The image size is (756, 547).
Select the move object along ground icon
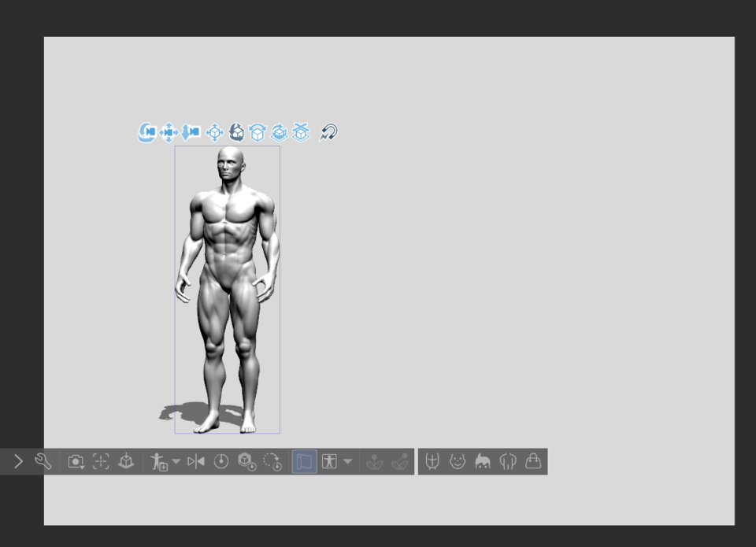coord(301,132)
